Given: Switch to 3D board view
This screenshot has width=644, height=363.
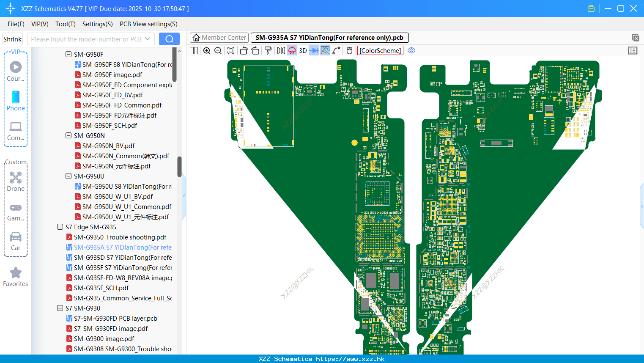Looking at the screenshot, I should tap(303, 51).
